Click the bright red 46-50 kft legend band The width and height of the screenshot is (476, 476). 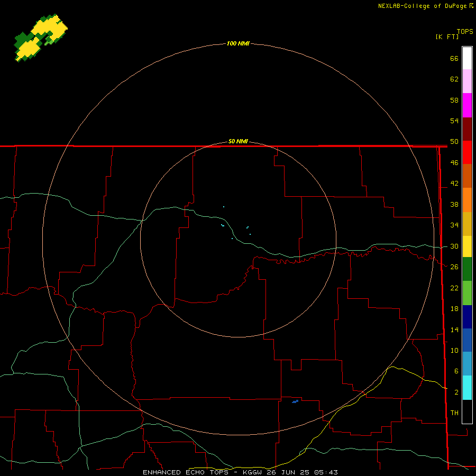pyautogui.click(x=467, y=152)
